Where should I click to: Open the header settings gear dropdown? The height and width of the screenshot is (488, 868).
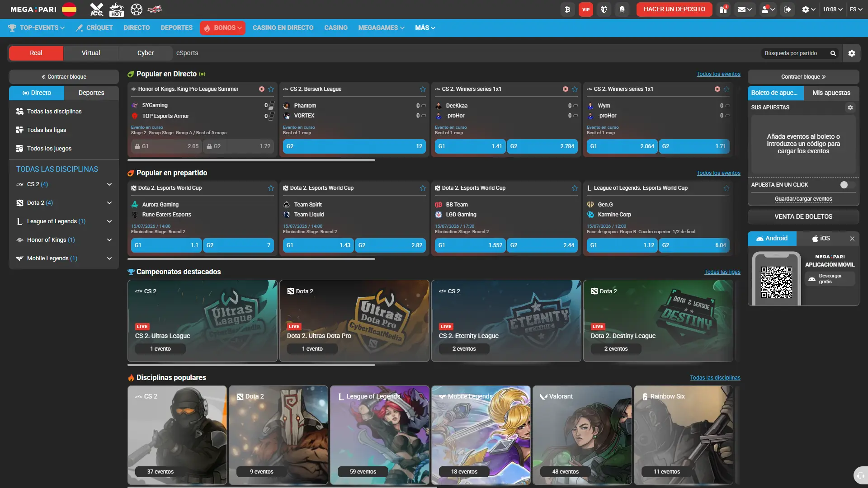(x=808, y=9)
